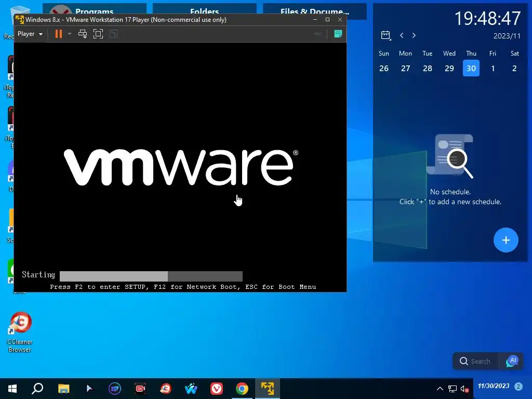Open the Player menu in VMware
The height and width of the screenshot is (399, 532).
coord(30,34)
